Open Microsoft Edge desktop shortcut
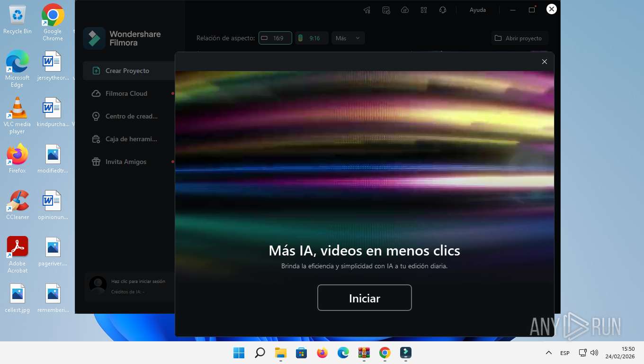The width and height of the screenshot is (644, 364). 18,69
